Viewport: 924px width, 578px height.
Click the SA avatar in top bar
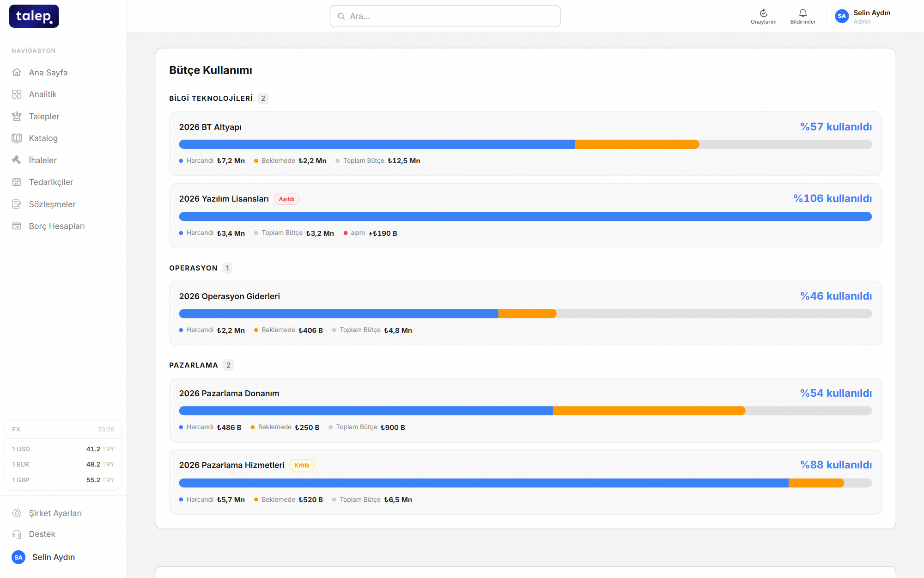(842, 16)
